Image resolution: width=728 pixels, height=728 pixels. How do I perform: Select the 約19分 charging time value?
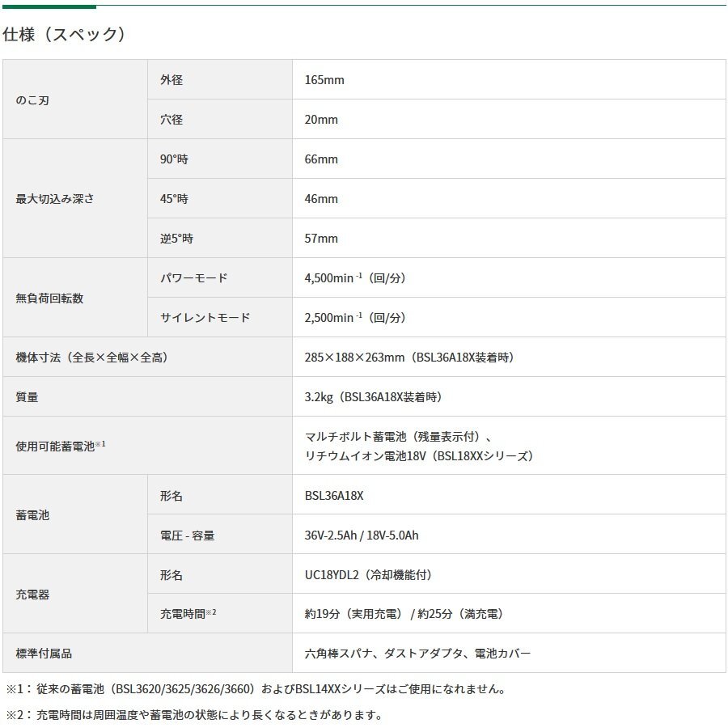(x=404, y=614)
